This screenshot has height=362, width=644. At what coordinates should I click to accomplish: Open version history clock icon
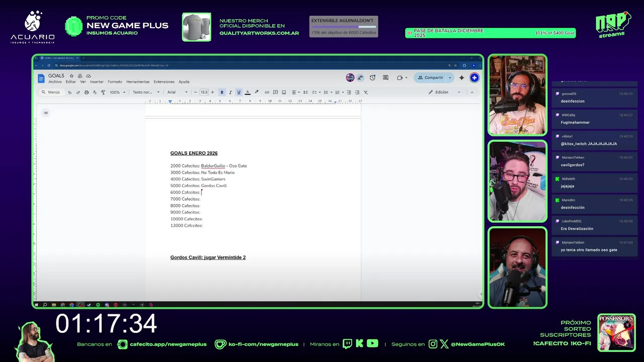pyautogui.click(x=372, y=78)
